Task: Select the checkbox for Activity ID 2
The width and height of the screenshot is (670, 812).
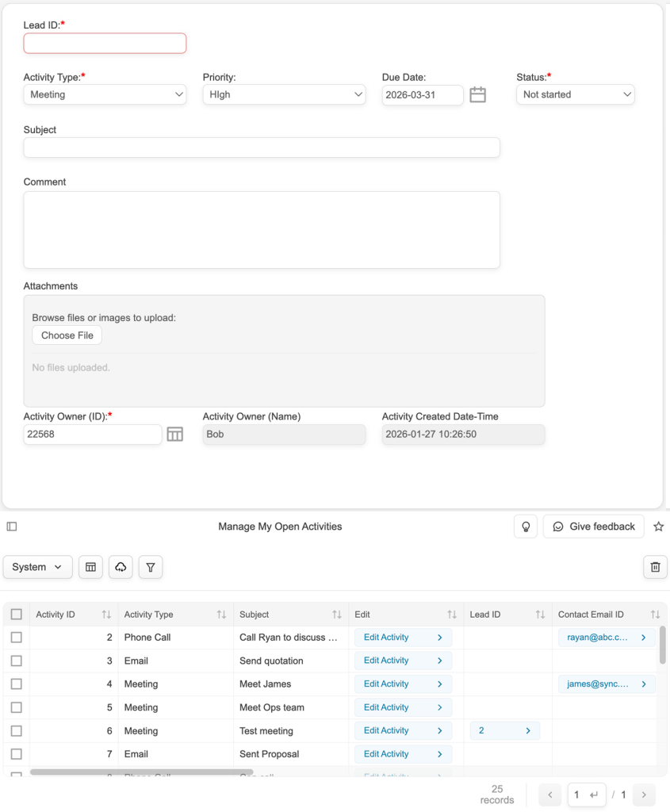Action: [17, 638]
